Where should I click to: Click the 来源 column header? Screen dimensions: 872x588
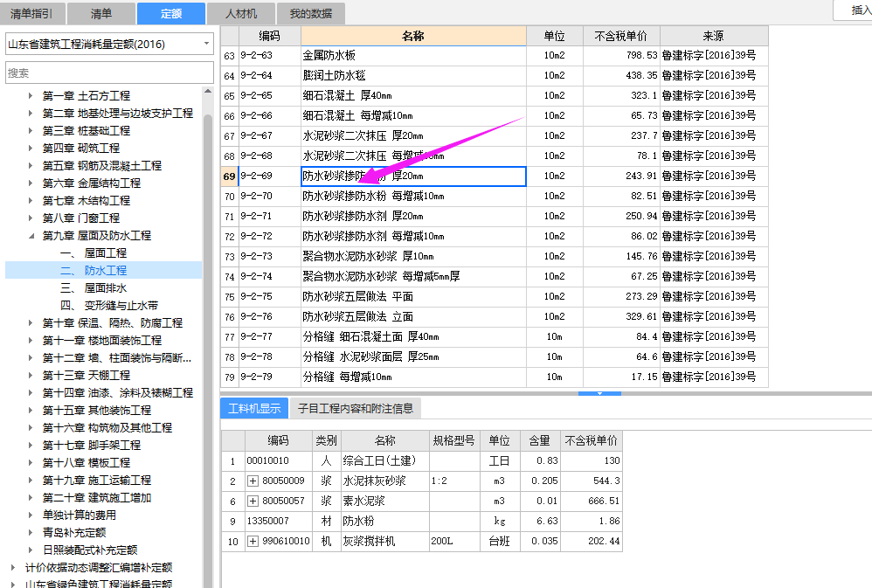click(714, 36)
